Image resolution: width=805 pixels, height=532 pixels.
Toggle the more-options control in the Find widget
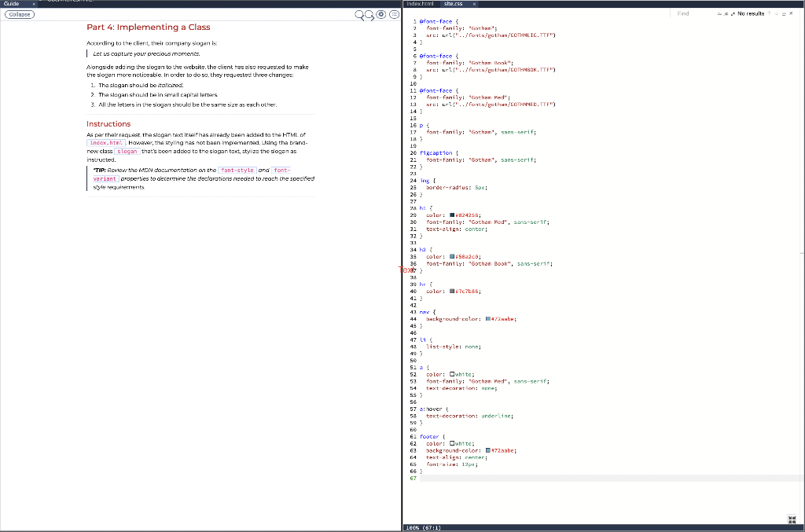coord(784,13)
